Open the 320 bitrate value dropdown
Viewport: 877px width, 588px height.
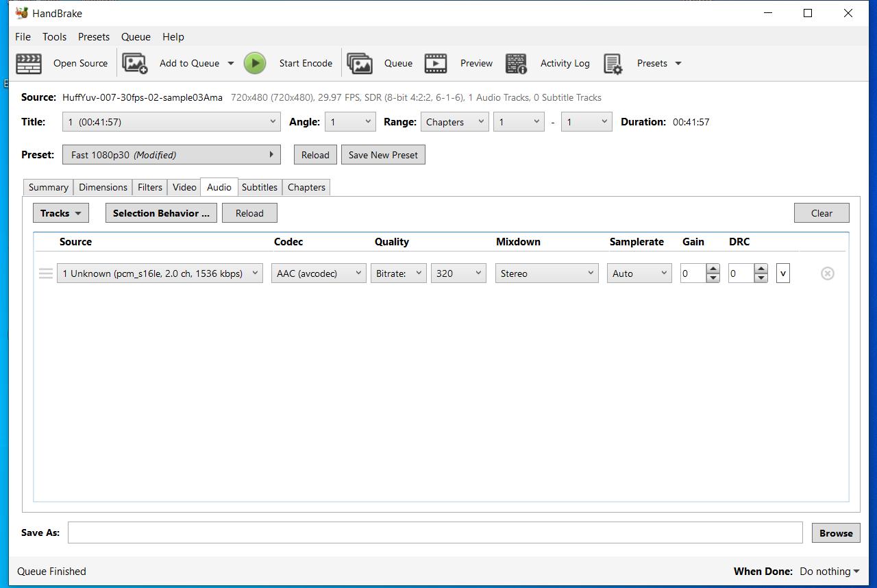[x=458, y=273]
